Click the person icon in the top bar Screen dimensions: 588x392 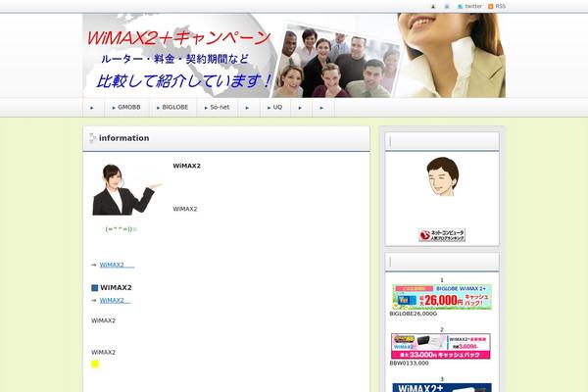(433, 7)
